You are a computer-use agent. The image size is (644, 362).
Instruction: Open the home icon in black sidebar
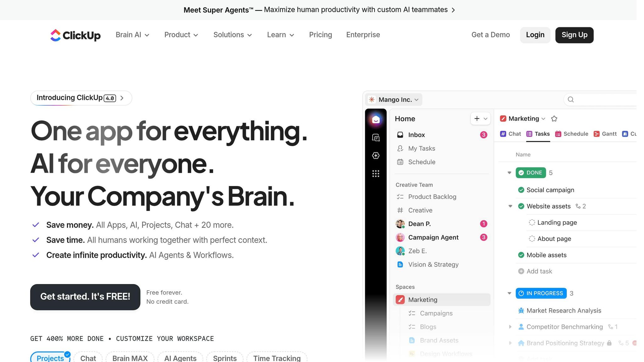point(376,120)
